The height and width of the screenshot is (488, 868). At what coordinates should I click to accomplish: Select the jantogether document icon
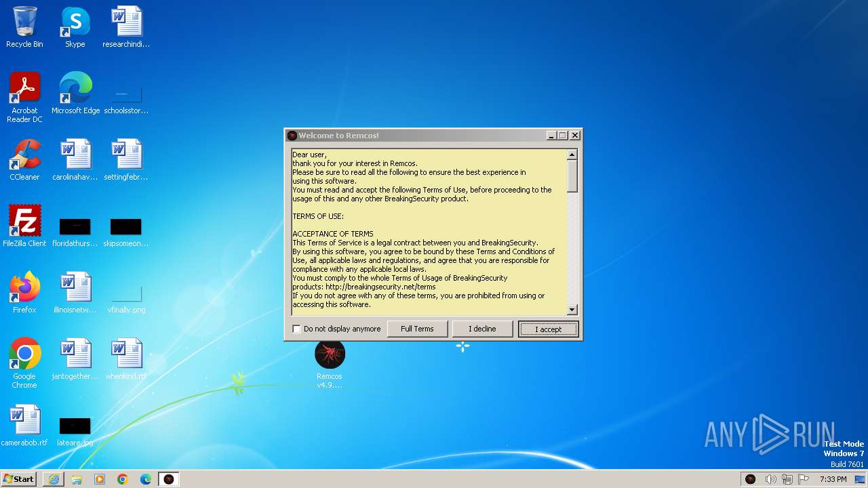75,359
